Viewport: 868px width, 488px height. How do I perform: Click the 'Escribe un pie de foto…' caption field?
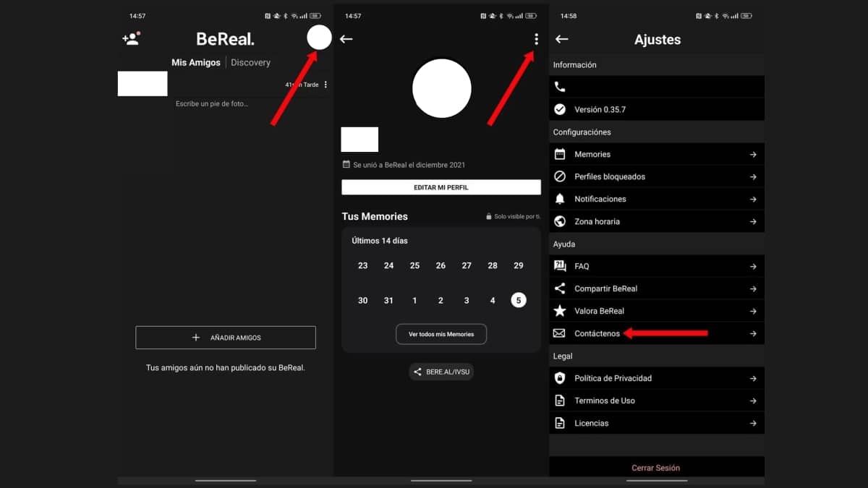[x=212, y=104]
